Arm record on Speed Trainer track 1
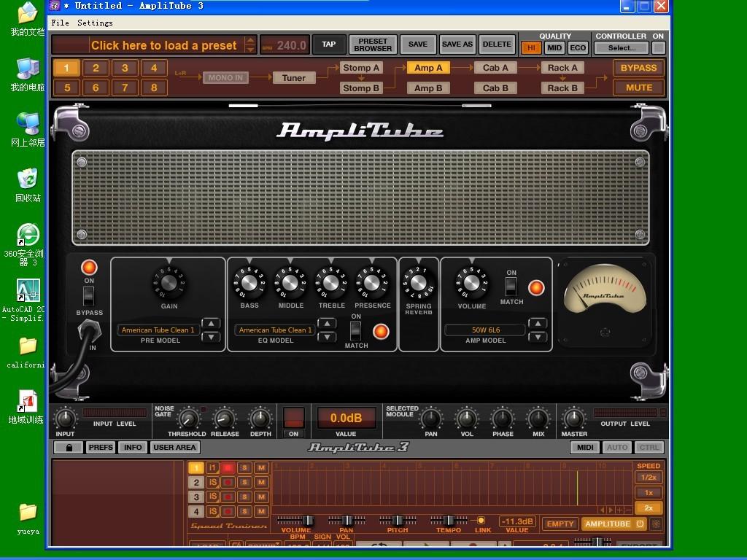Screen dimensions: 747x560 (228, 468)
